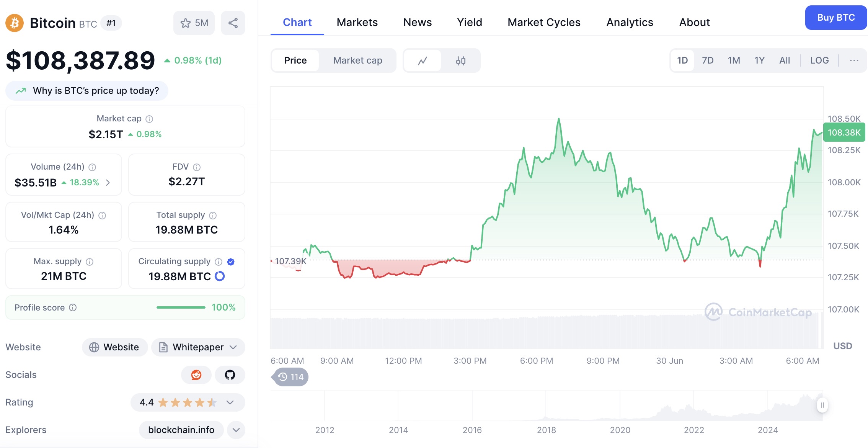Set chart range to All
Viewport: 868px width, 448px height.
[x=785, y=60]
